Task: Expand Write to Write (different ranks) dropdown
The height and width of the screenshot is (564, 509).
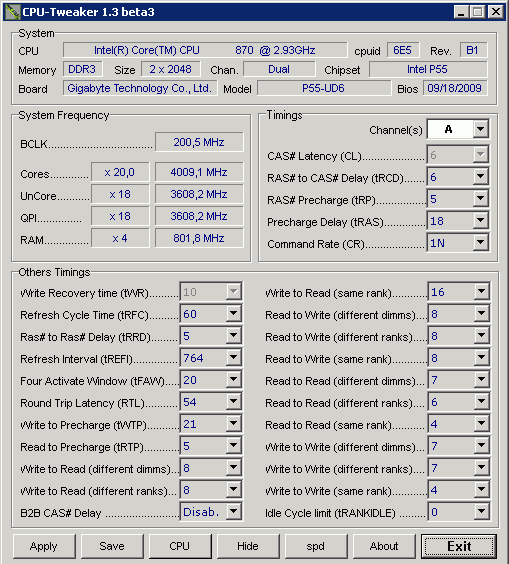Action: point(481,468)
